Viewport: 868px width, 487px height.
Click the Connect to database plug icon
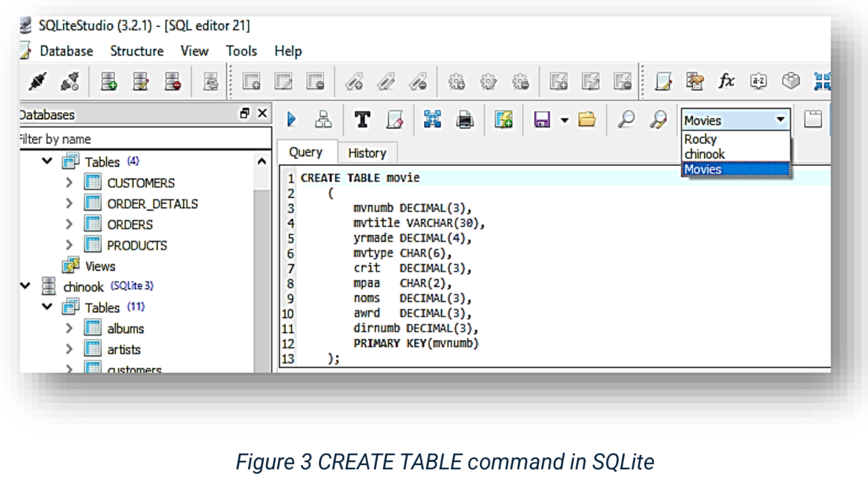point(38,81)
